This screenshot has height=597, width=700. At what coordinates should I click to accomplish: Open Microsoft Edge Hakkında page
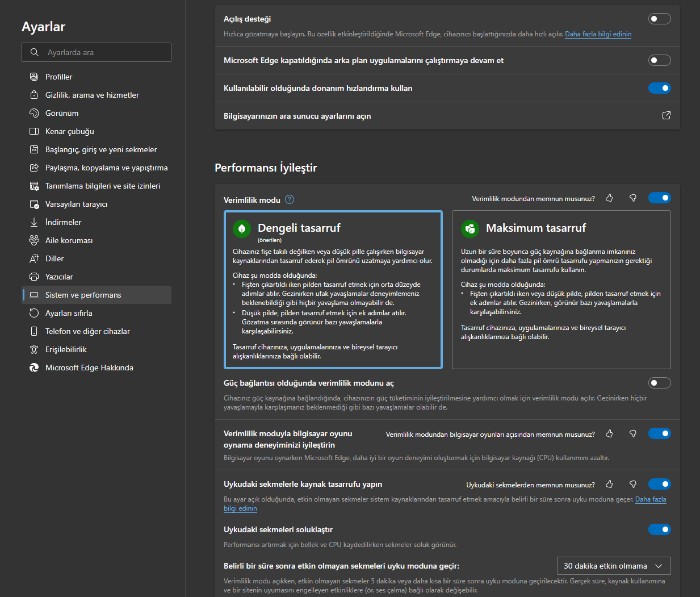pos(97,368)
